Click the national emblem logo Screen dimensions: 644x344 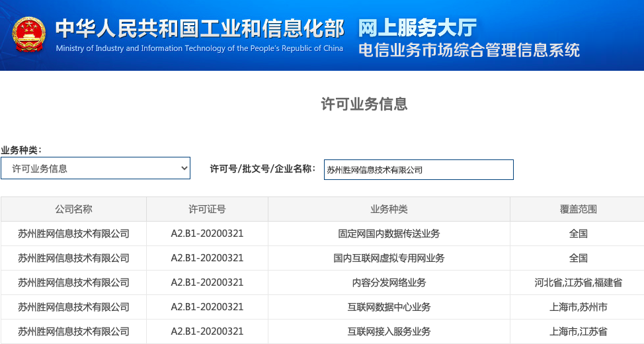(28, 34)
